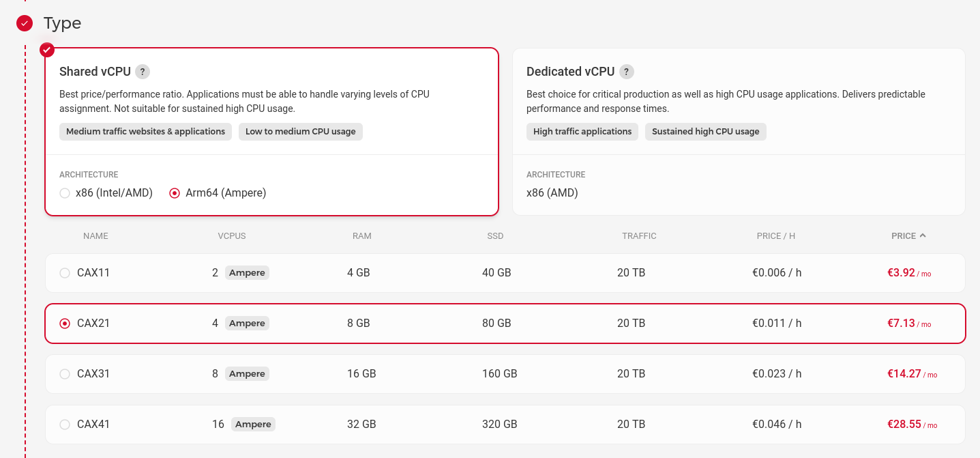
Task: Toggle the PRICE column sort arrow
Action: (x=923, y=235)
